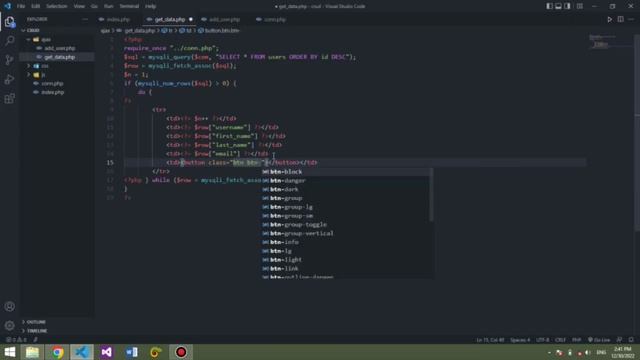Click Ln 15 cursor position in status bar

pos(490,340)
